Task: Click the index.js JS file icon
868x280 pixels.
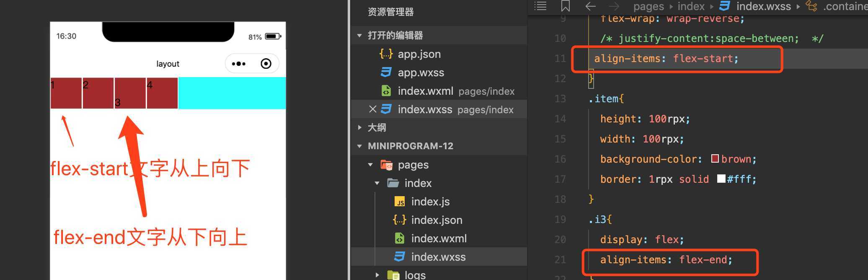Action: pyautogui.click(x=400, y=202)
